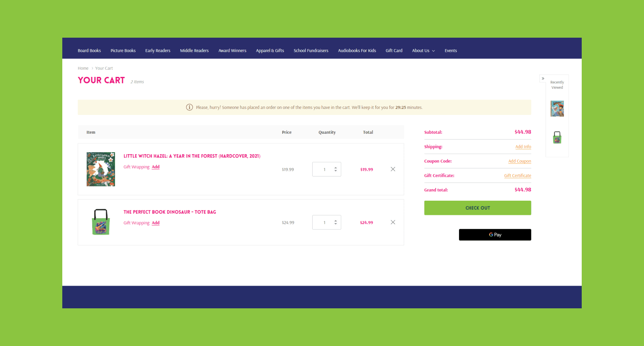Adjust quantity stepper for Little Witch Hazel

tap(336, 169)
